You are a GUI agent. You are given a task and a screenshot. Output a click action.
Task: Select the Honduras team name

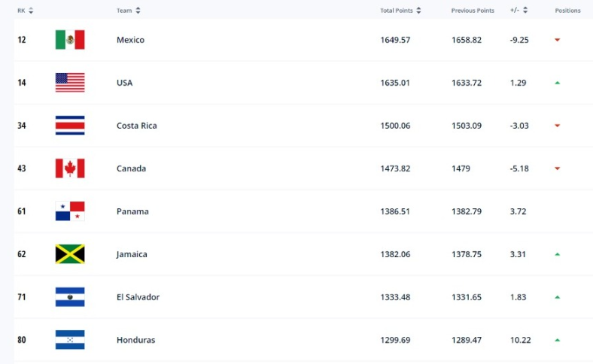[135, 340]
